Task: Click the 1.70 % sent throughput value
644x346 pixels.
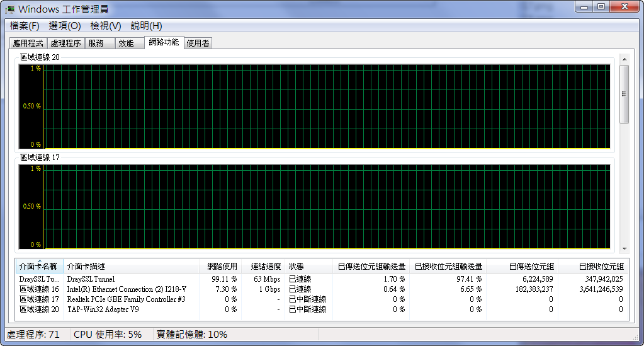Action: point(394,279)
